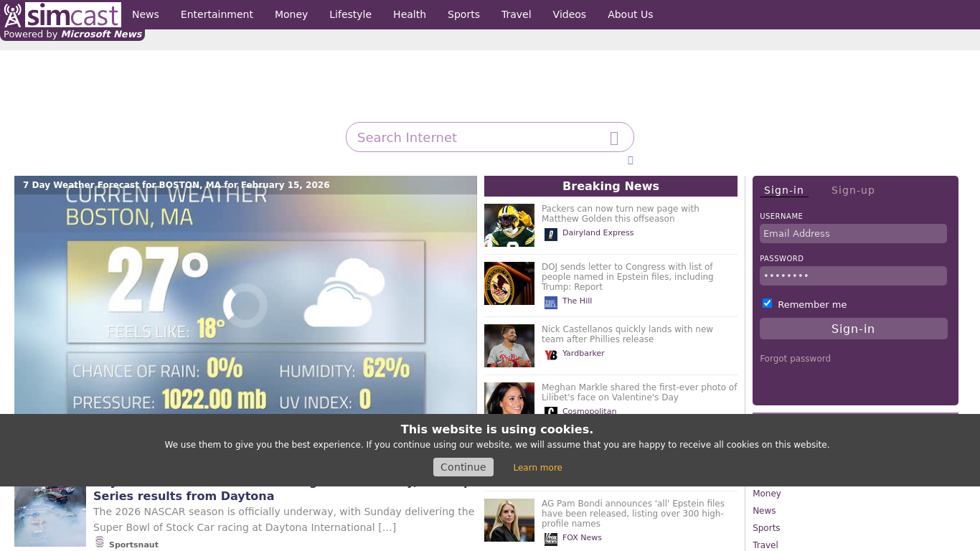Open the Boston weather forecast image
Screen dimensions: 980x551
coord(245,301)
